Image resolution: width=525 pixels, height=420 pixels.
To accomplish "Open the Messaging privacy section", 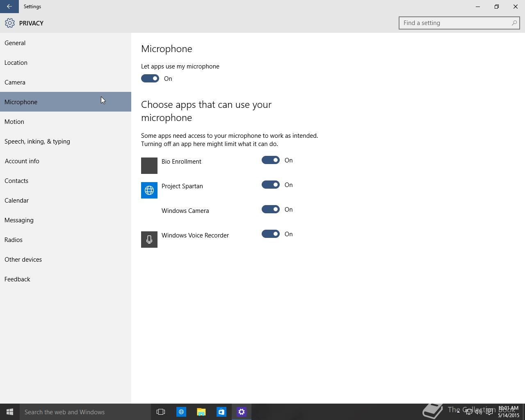I will click(66, 220).
